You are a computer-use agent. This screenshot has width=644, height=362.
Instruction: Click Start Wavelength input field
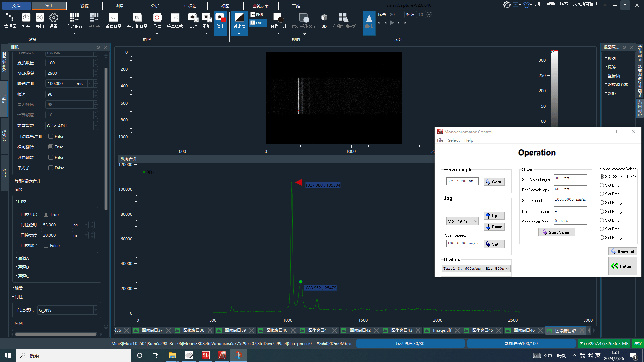(570, 178)
